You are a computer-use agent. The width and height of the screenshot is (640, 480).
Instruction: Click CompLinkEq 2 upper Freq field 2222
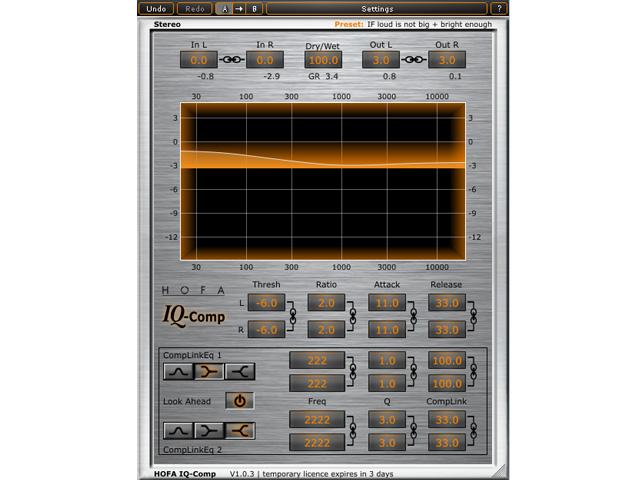click(317, 420)
